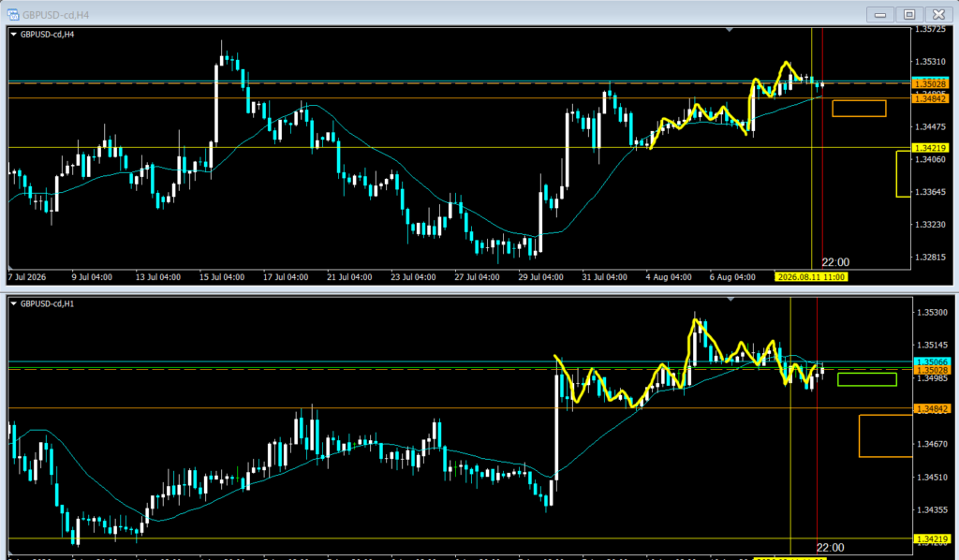Viewport: 959px width, 560px height.
Task: Click the 21 Jul 04:00 time axis label
Action: (349, 277)
